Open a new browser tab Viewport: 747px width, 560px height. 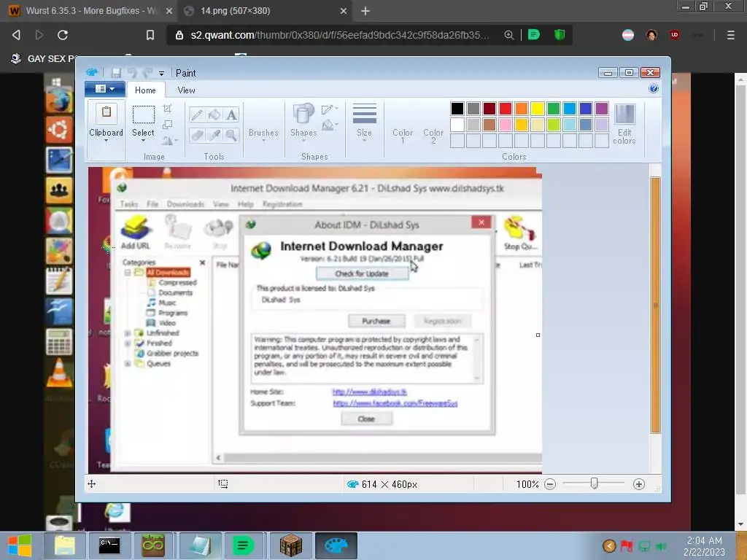365,10
